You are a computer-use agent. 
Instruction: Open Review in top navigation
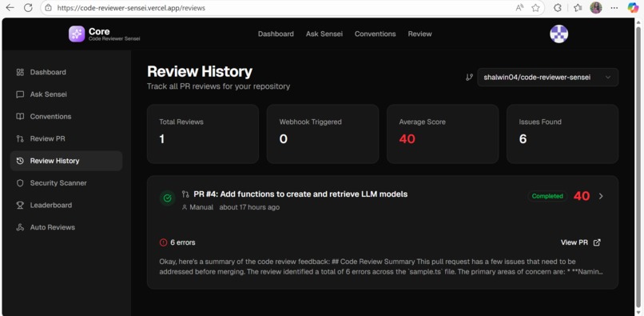pyautogui.click(x=419, y=34)
